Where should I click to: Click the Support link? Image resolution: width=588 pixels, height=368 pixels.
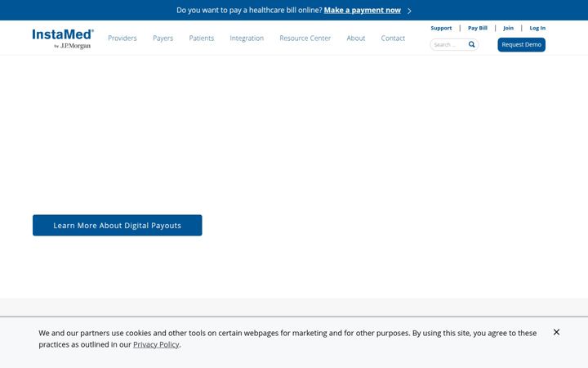click(x=441, y=28)
